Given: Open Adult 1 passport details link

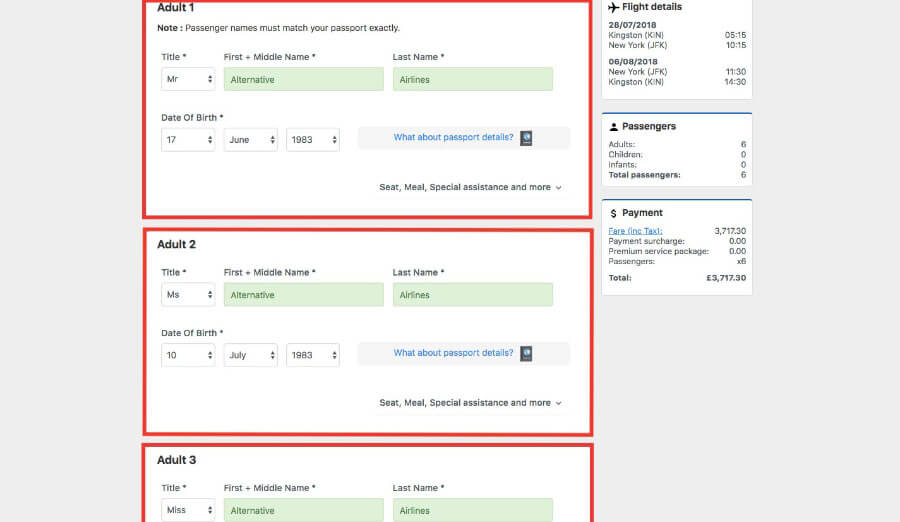Looking at the screenshot, I should point(453,137).
